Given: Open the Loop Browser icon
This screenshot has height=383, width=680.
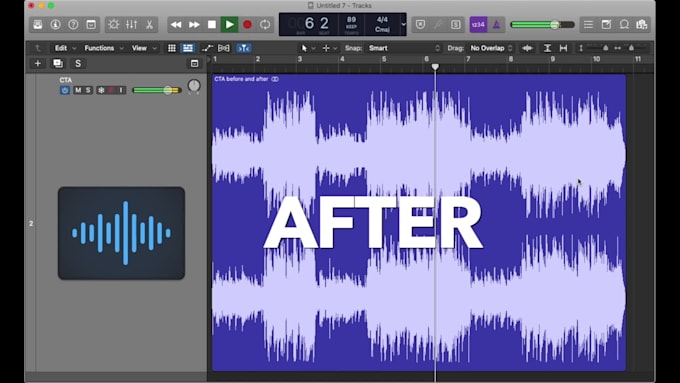Looking at the screenshot, I should 624,25.
